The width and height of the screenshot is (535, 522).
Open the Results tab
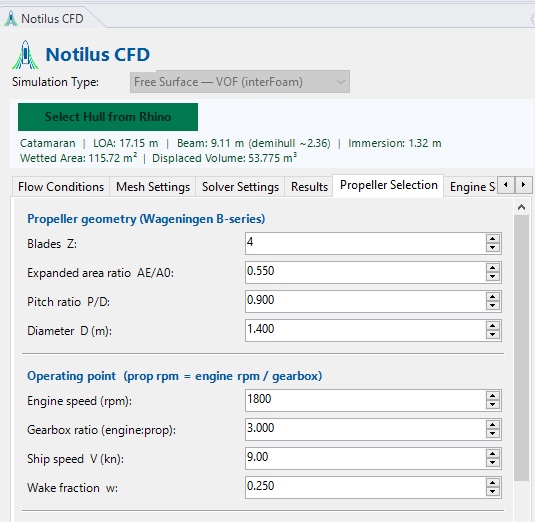309,187
